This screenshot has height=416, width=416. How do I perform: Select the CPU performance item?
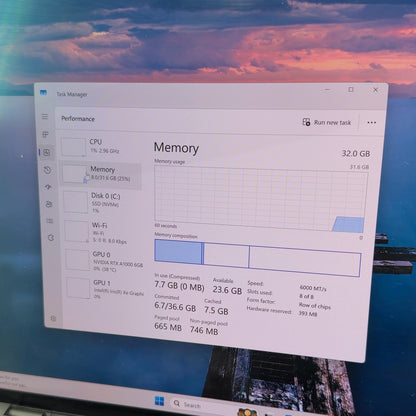[x=100, y=147]
